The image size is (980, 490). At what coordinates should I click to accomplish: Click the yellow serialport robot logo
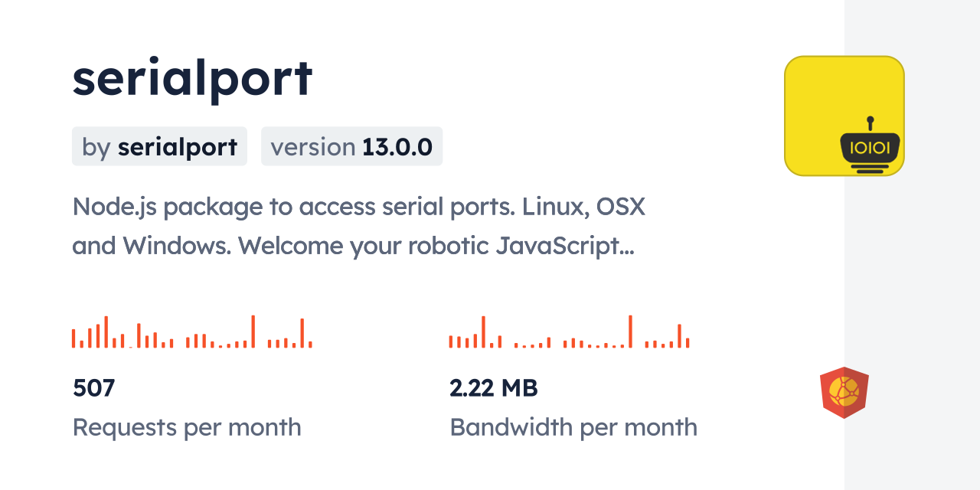point(844,116)
